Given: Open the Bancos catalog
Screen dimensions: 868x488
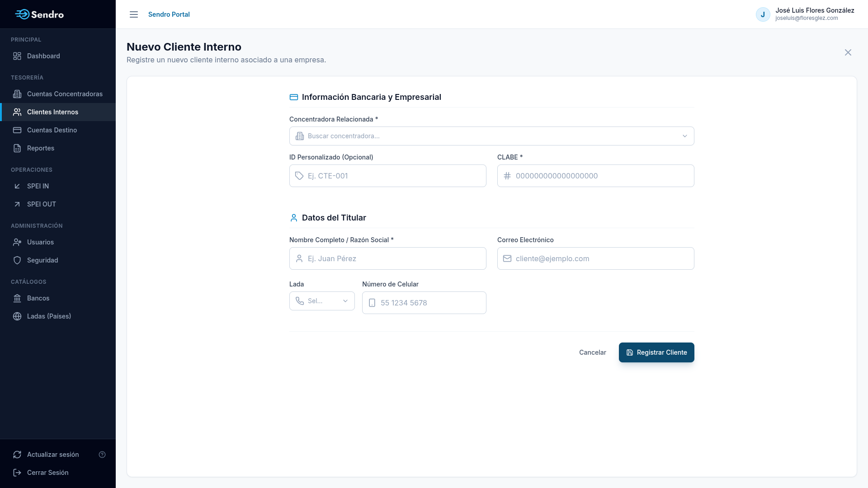Looking at the screenshot, I should point(58,298).
